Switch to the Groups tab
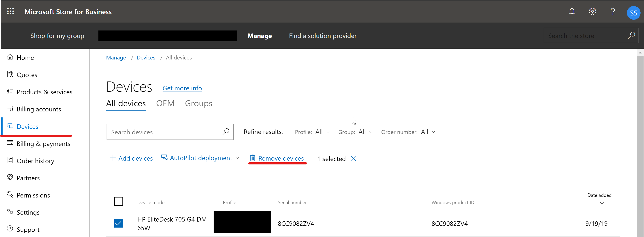The height and width of the screenshot is (237, 644). click(199, 103)
